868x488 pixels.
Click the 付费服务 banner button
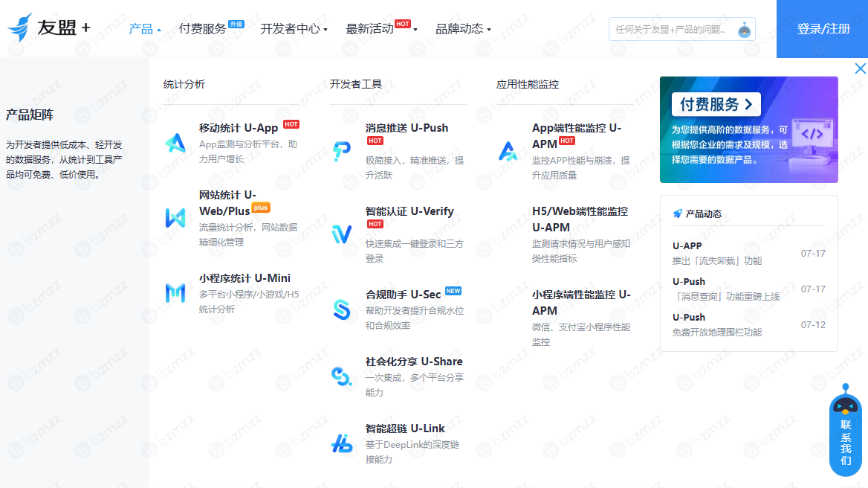click(x=716, y=104)
